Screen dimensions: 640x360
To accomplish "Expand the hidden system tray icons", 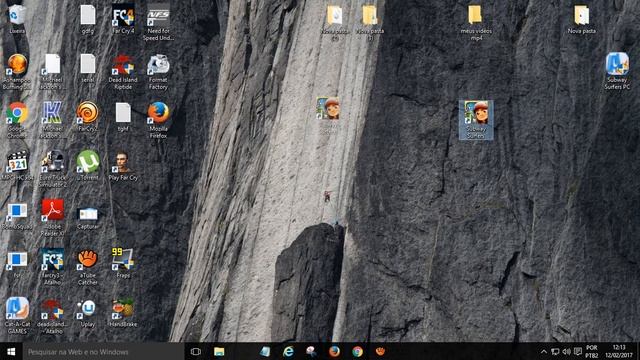I will pyautogui.click(x=544, y=351).
